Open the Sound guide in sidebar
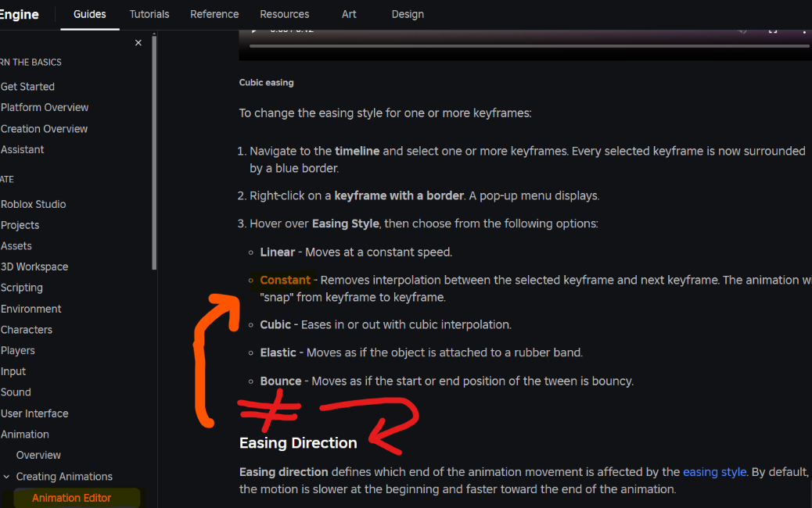 16,392
